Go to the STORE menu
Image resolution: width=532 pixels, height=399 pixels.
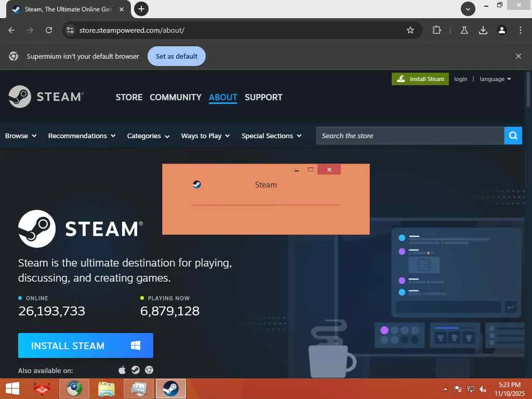pos(129,97)
